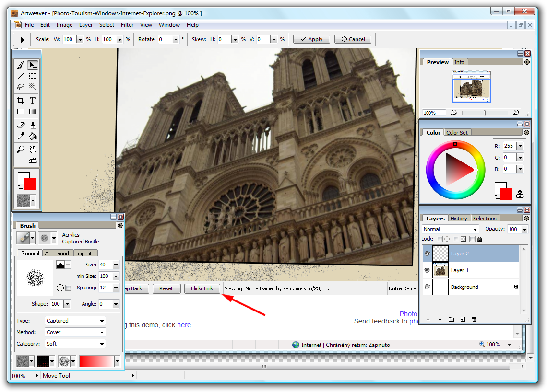Select the Stamp clone tool
Screen dimensions: 547x392
tap(33, 125)
